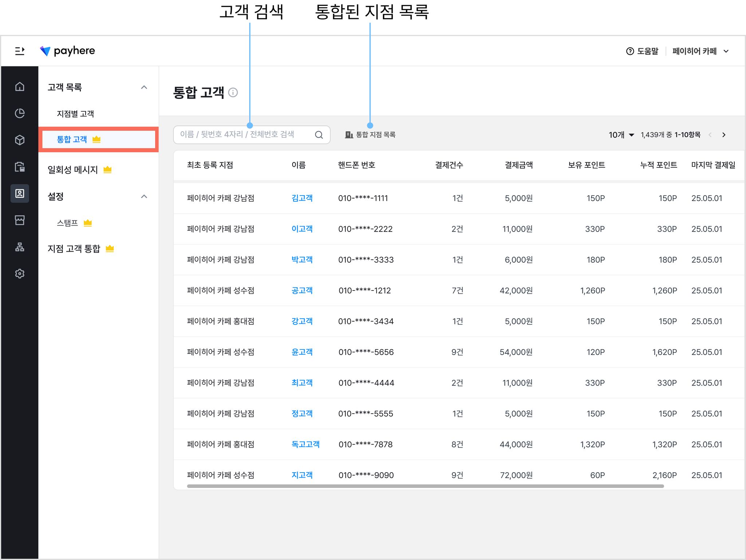Open customer 이고객 details
Image resolution: width=746 pixels, height=560 pixels.
[x=302, y=229]
